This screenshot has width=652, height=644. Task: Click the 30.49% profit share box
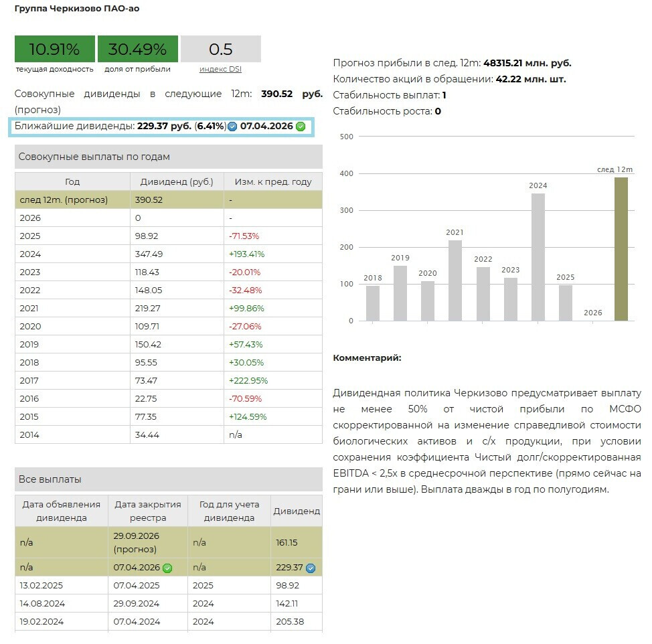point(137,50)
